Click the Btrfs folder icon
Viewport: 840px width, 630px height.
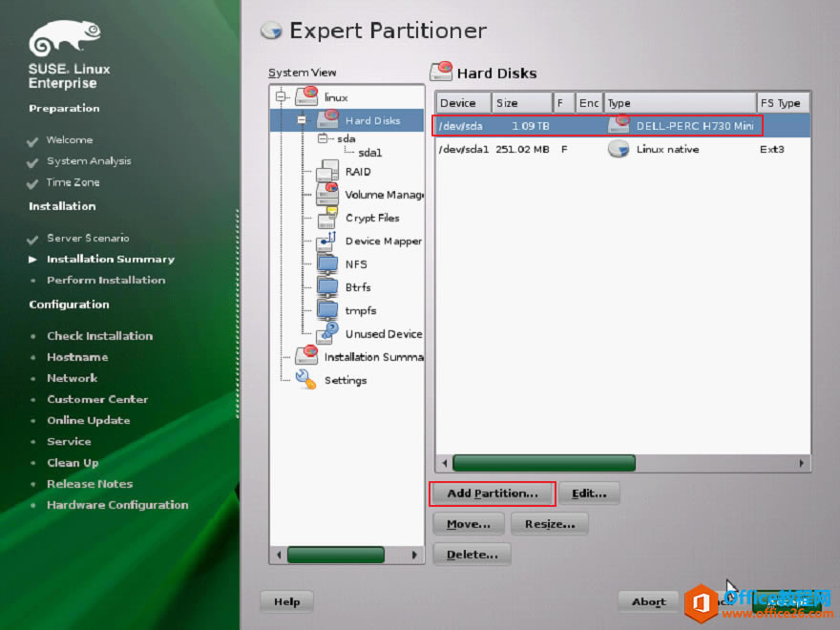tap(327, 287)
